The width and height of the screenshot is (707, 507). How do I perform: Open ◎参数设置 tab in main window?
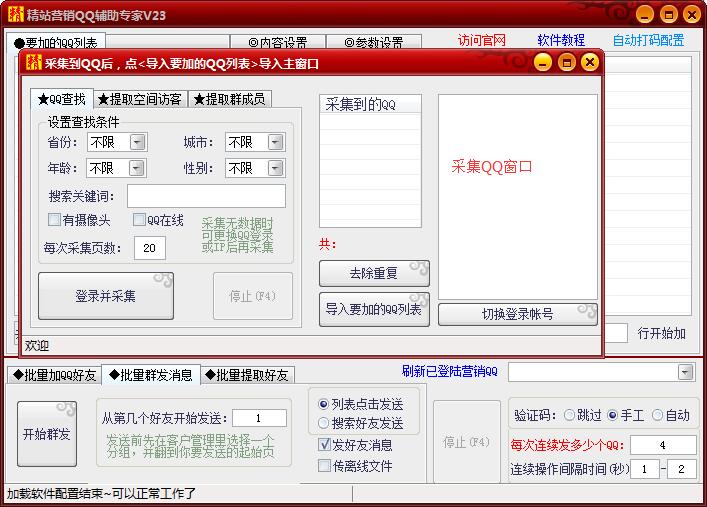[x=374, y=42]
